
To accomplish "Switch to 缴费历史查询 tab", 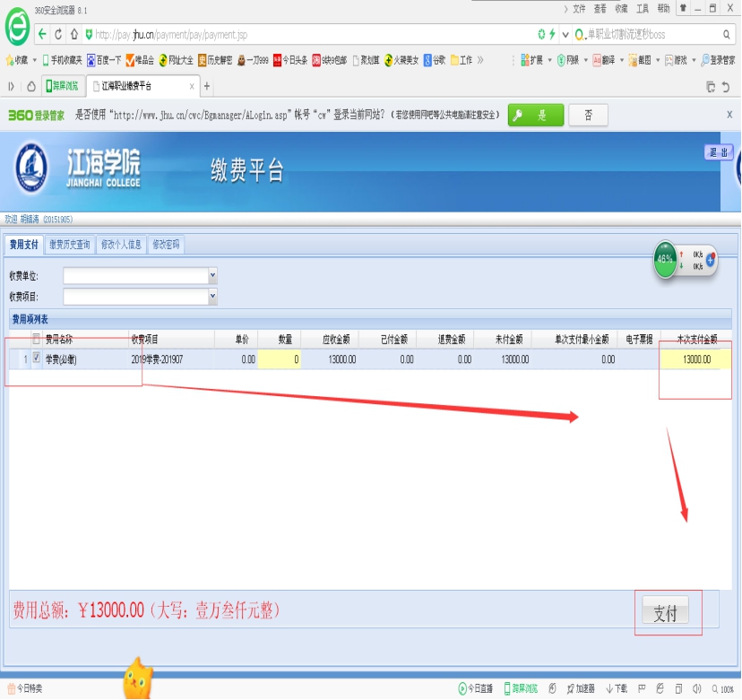I will click(70, 244).
